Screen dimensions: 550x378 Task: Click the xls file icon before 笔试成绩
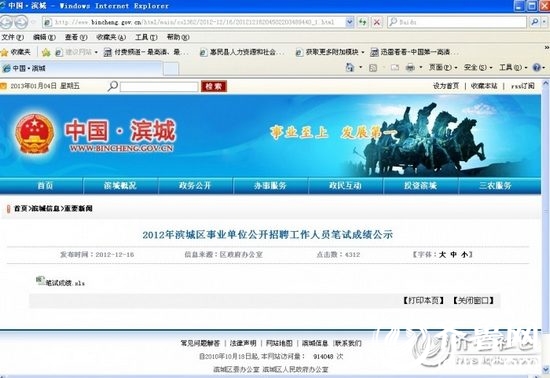[40, 280]
